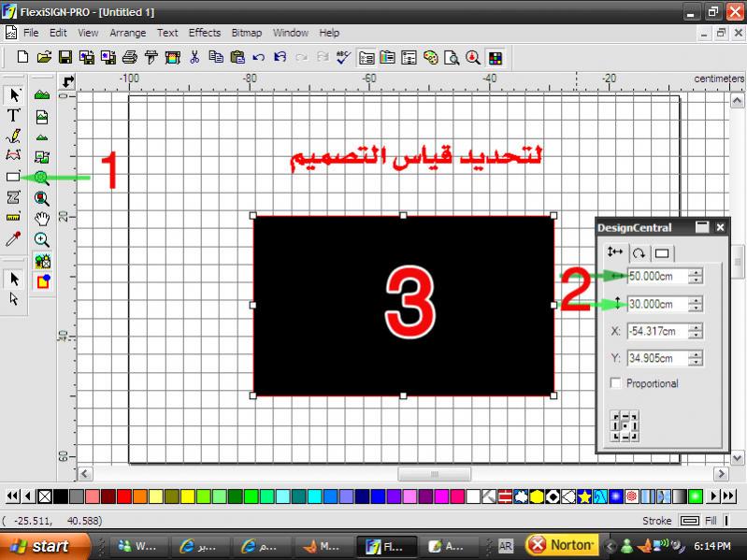Switch to the Rotate tab in DesignCentral
Screen dimensions: 747x560
tap(639, 252)
